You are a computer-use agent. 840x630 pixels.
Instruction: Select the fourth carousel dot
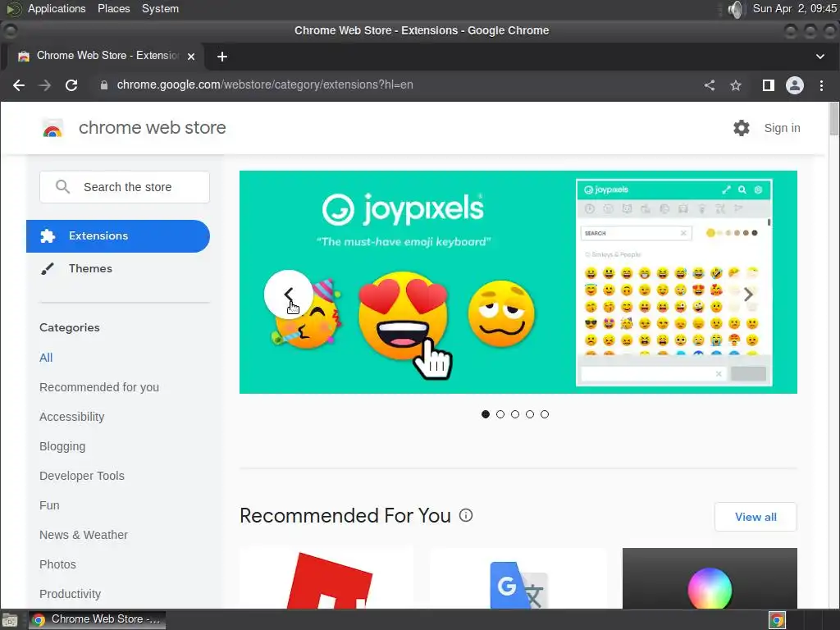tap(530, 414)
